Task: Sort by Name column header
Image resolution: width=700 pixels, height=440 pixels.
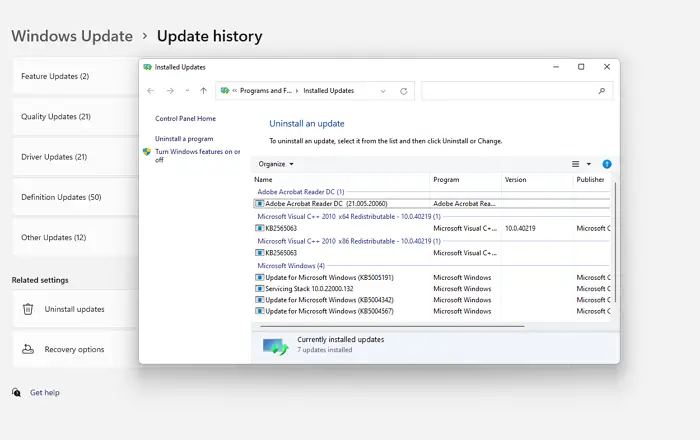Action: [x=340, y=180]
